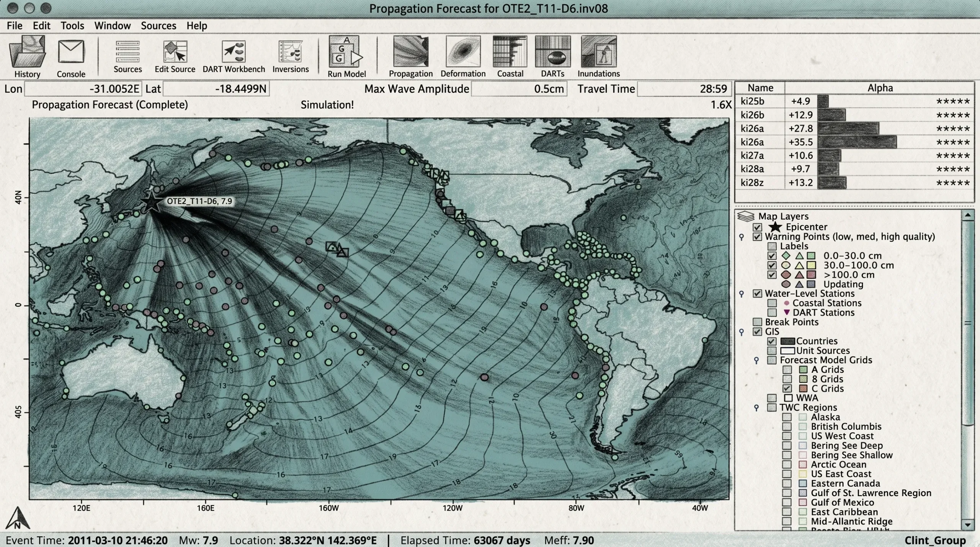
Task: Enable the Unit Sources checkbox
Action: (772, 351)
